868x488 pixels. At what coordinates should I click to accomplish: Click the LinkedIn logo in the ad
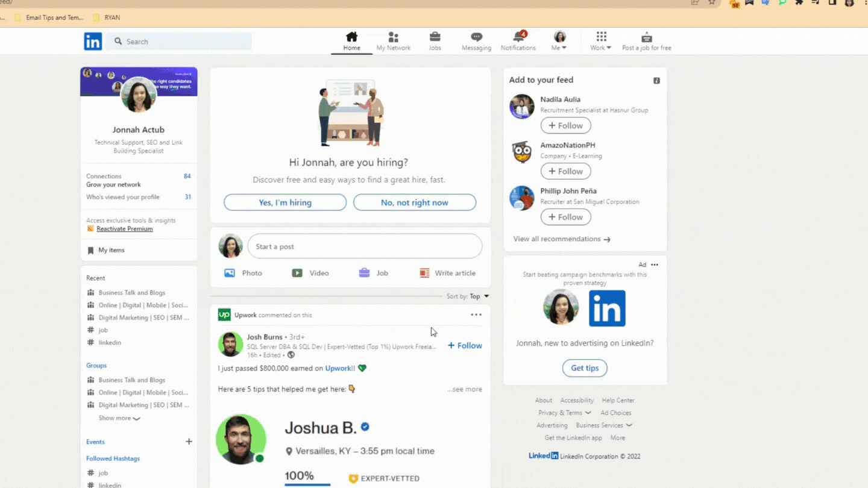point(607,308)
